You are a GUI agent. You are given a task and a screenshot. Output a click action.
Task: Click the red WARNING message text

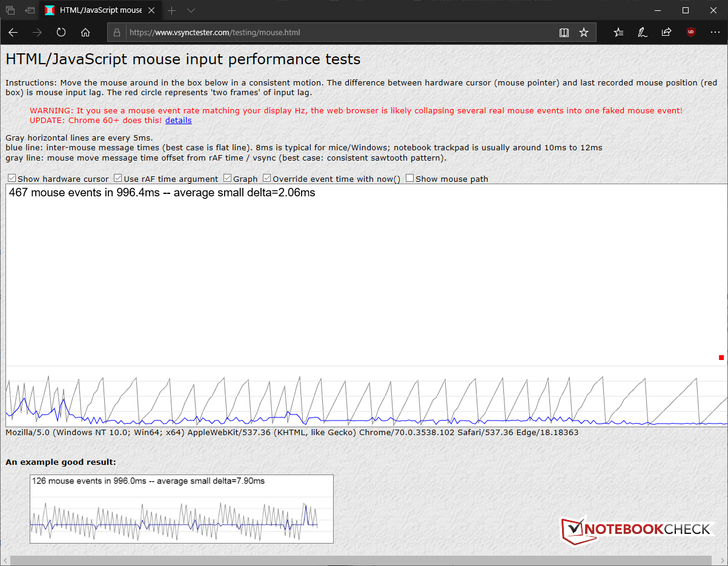click(x=356, y=111)
